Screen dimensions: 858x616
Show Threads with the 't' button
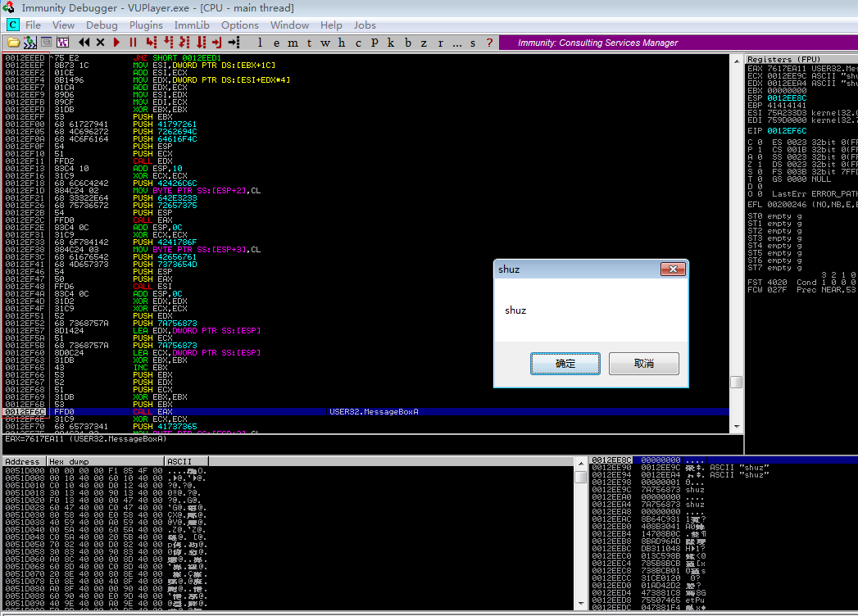click(x=309, y=43)
